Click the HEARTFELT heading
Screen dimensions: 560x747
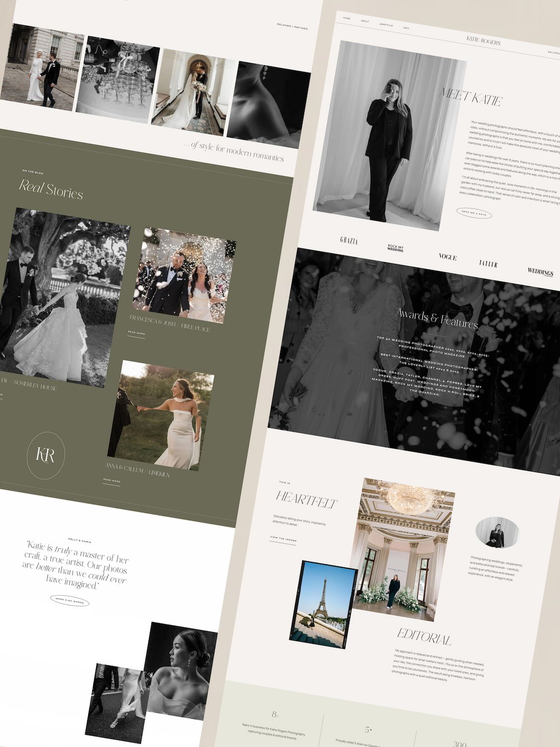click(307, 500)
